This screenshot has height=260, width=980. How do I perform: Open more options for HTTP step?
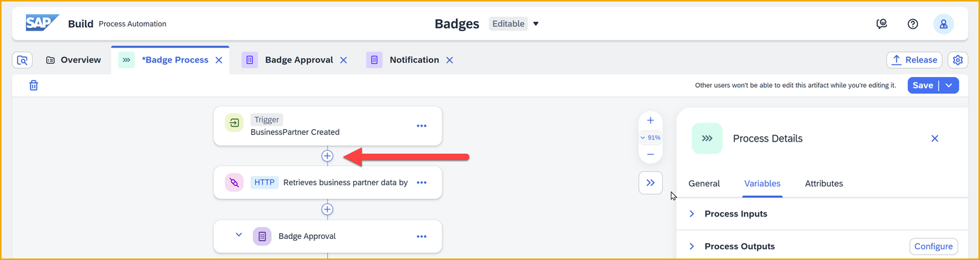pos(421,182)
